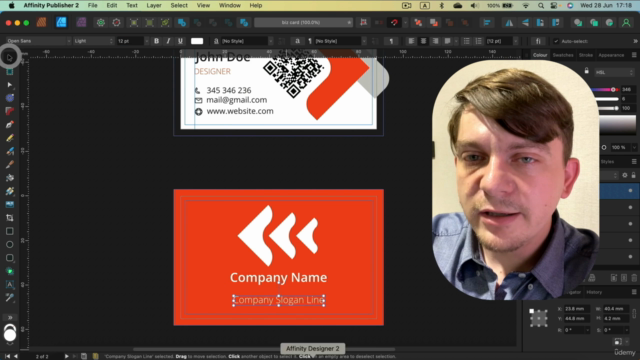Switch to the Appearance tab
The height and width of the screenshot is (360, 640).
click(611, 55)
